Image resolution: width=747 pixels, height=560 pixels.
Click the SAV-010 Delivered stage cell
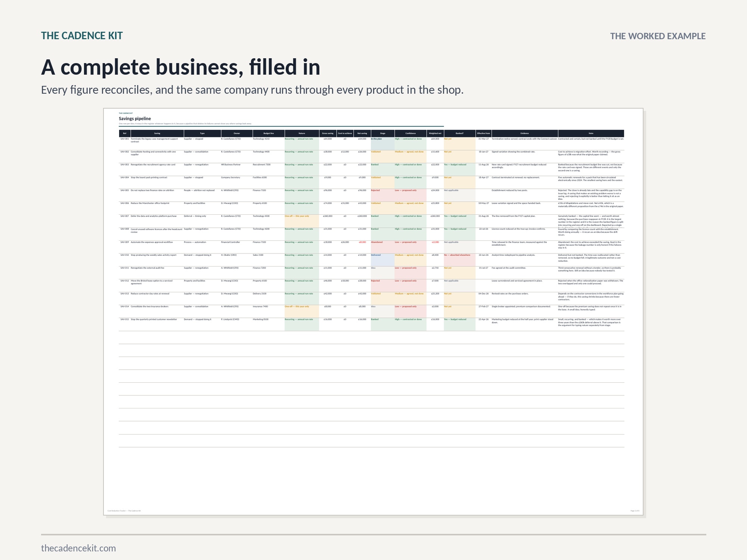(x=382, y=260)
